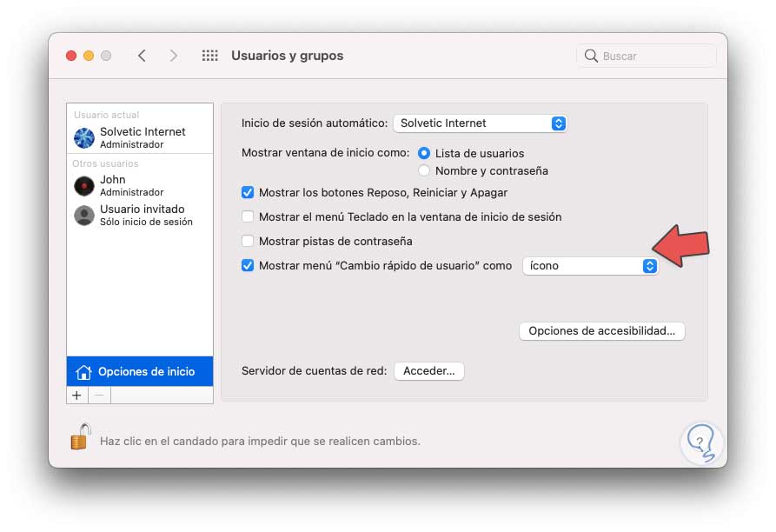Enable Mostrar pistas de contraseña checkbox

248,242
